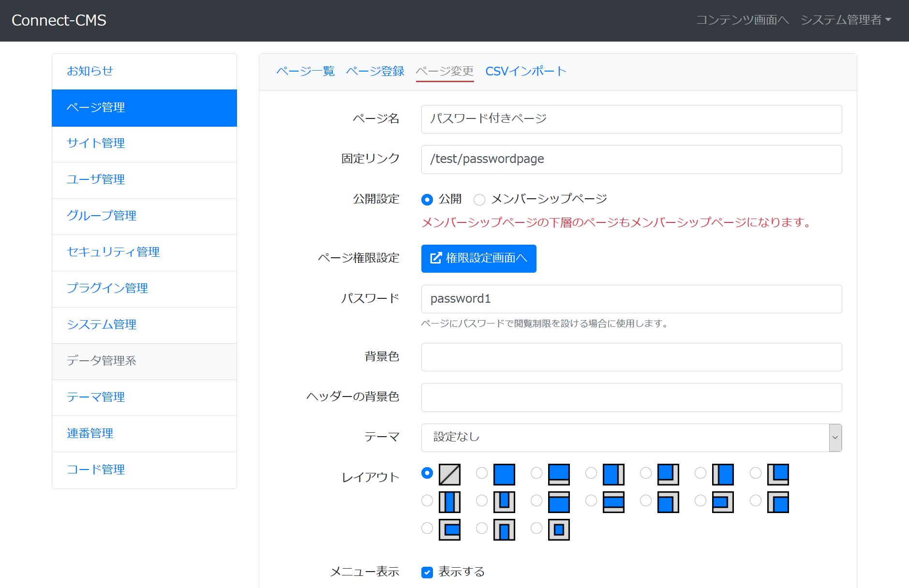This screenshot has width=909, height=588.
Task: Click the diagonal-slash unset layout icon
Action: tap(449, 474)
